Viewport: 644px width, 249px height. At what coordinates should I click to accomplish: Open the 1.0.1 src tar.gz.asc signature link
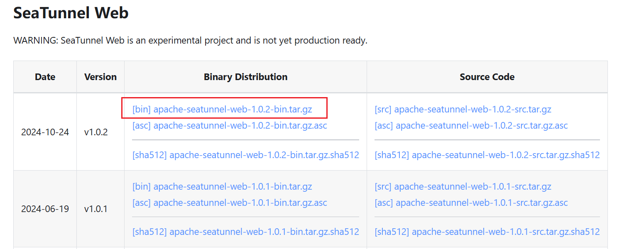tap(471, 203)
